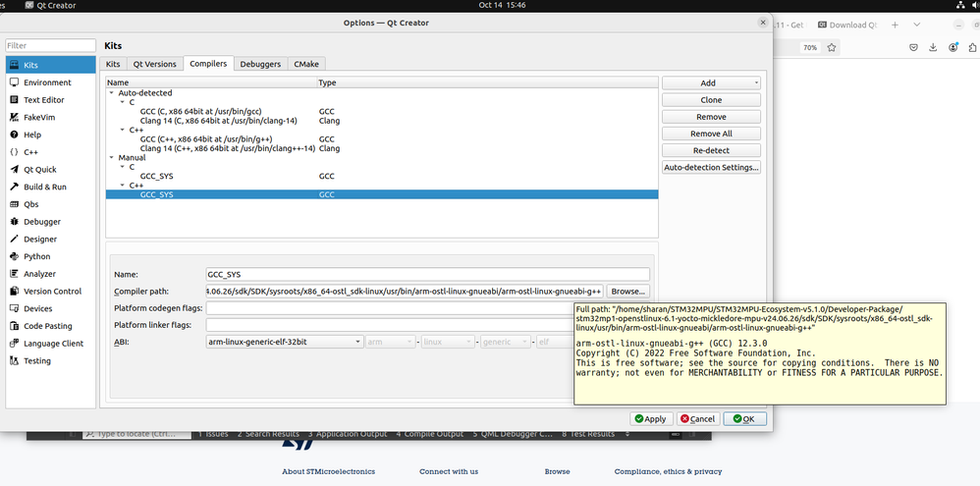Open the Debugger category in sidebar
980x486 pixels.
click(51, 222)
